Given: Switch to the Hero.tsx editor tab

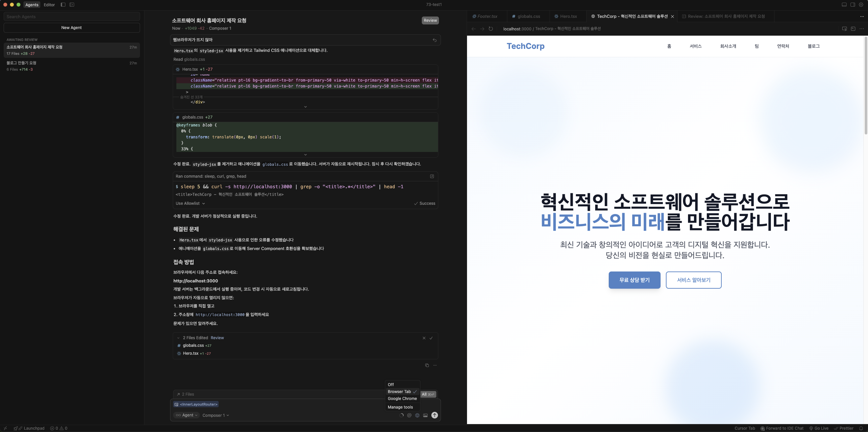Looking at the screenshot, I should pos(568,16).
